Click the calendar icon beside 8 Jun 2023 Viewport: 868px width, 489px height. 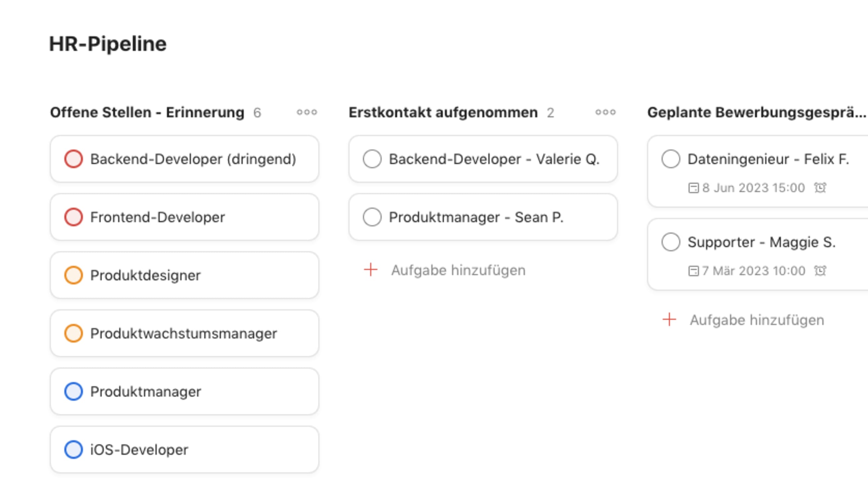tap(694, 188)
